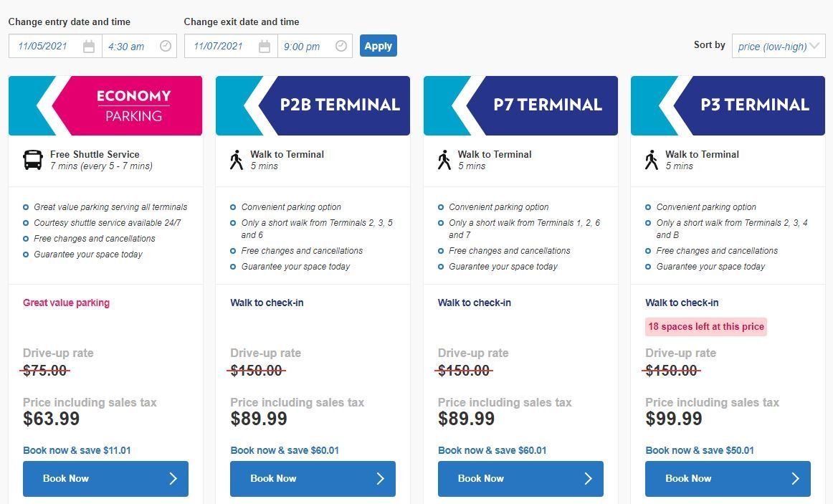
Task: Book Now for Economy Parking
Action: pyautogui.click(x=105, y=478)
